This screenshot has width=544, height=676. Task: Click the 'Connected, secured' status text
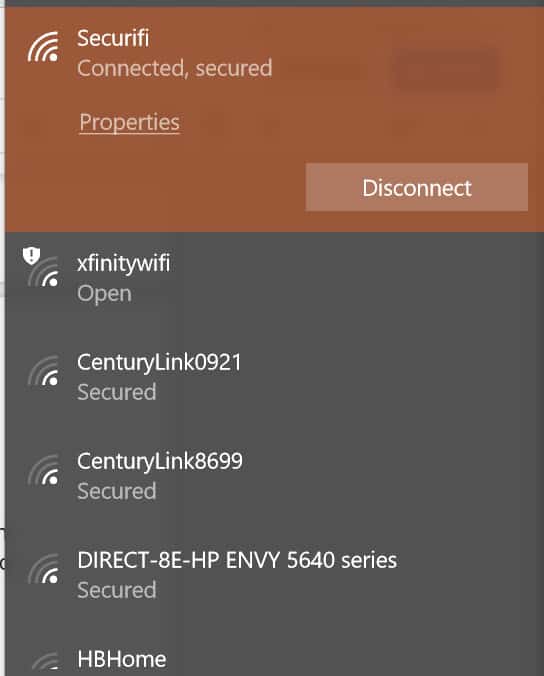click(x=175, y=68)
